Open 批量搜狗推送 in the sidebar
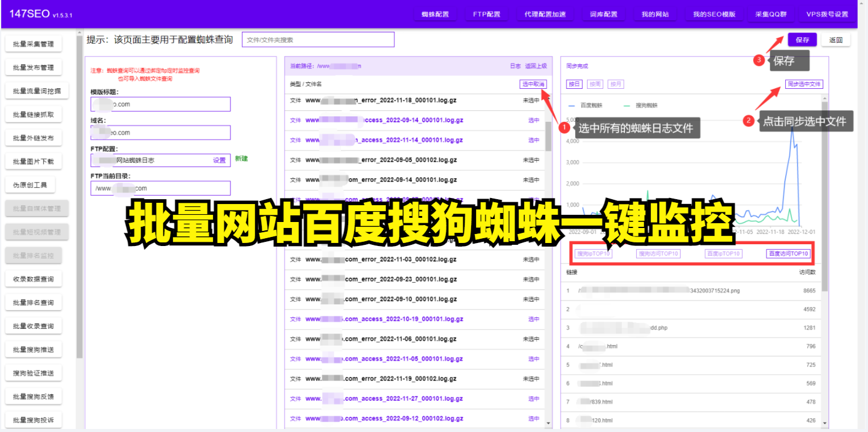The image size is (868, 432). pos(33,350)
